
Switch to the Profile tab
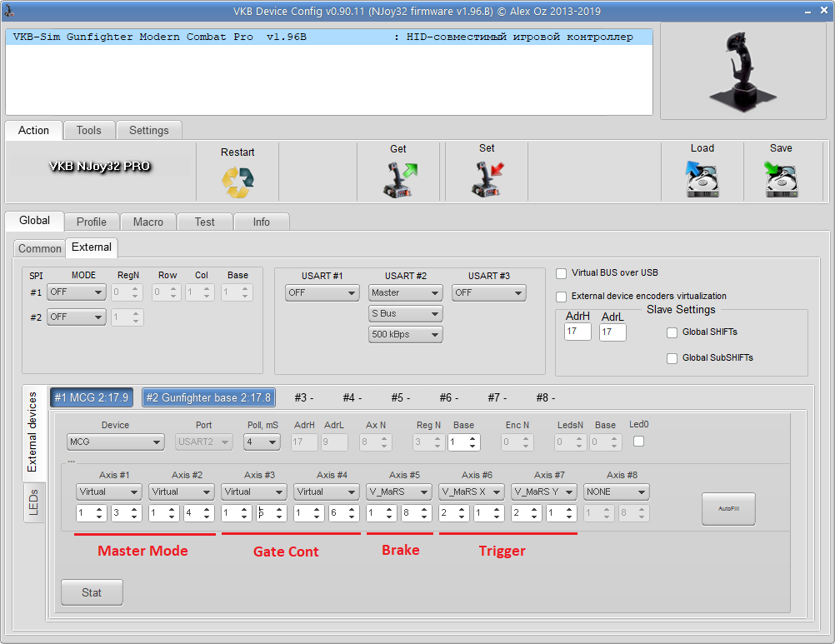point(92,222)
